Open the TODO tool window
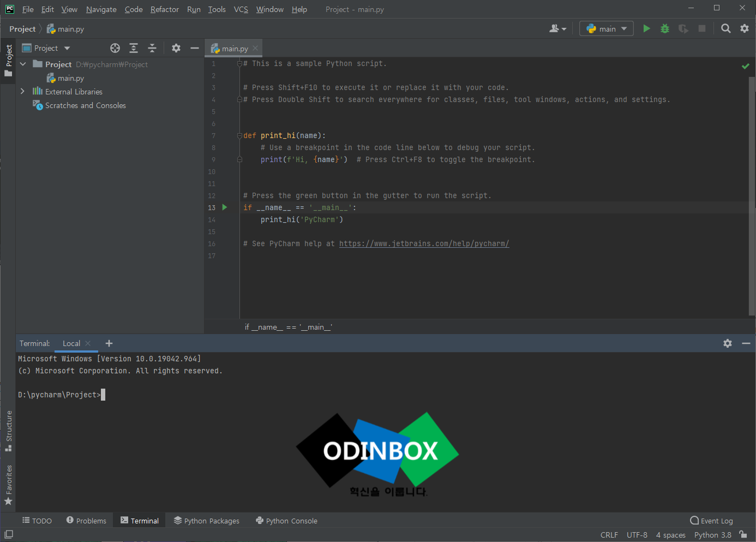This screenshot has height=542, width=756. tap(37, 521)
